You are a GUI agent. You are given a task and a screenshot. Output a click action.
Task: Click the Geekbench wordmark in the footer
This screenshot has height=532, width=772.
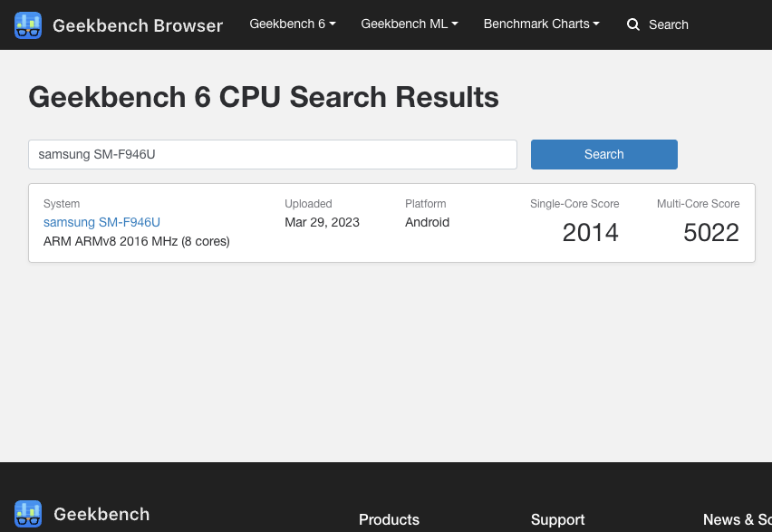(101, 514)
